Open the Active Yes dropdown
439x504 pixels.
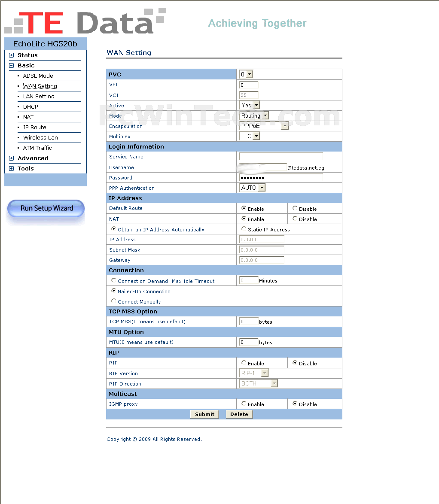coord(250,105)
